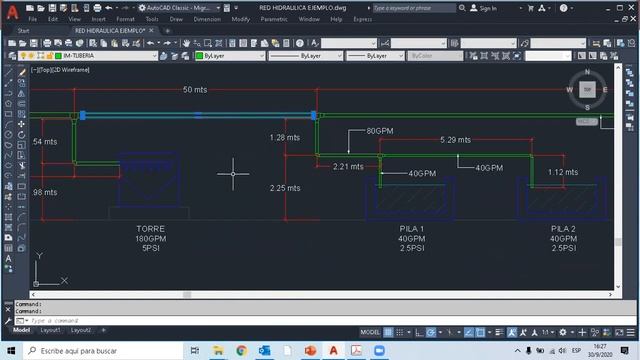This screenshot has width=640, height=360.
Task: Click the TOP face of the ViewCube
Action: 587,89
